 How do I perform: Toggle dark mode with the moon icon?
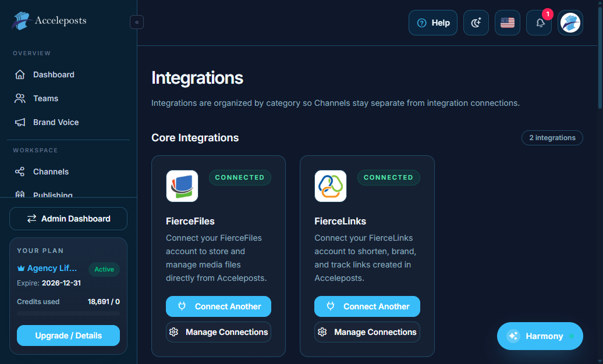pyautogui.click(x=476, y=23)
